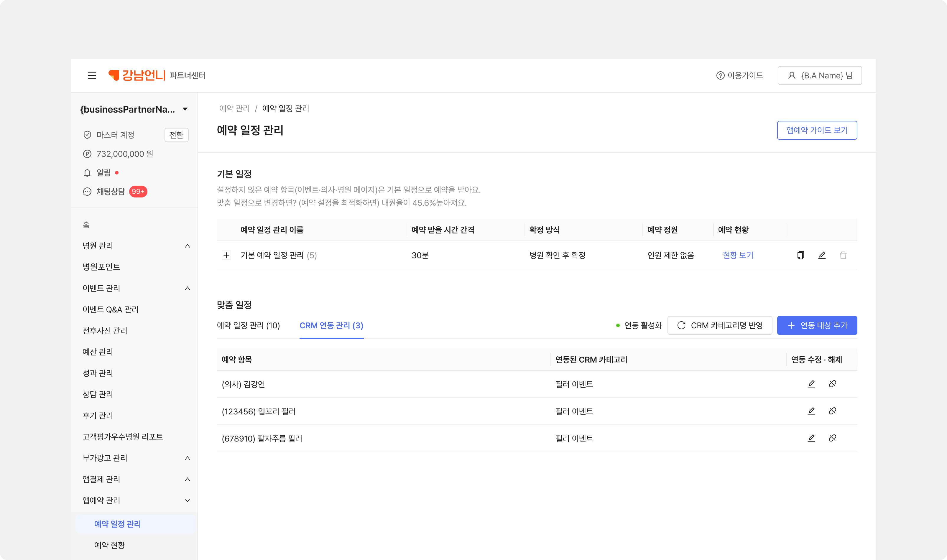This screenshot has width=947, height=560.
Task: Collapse the 앱예약 관리 menu
Action: 187,500
